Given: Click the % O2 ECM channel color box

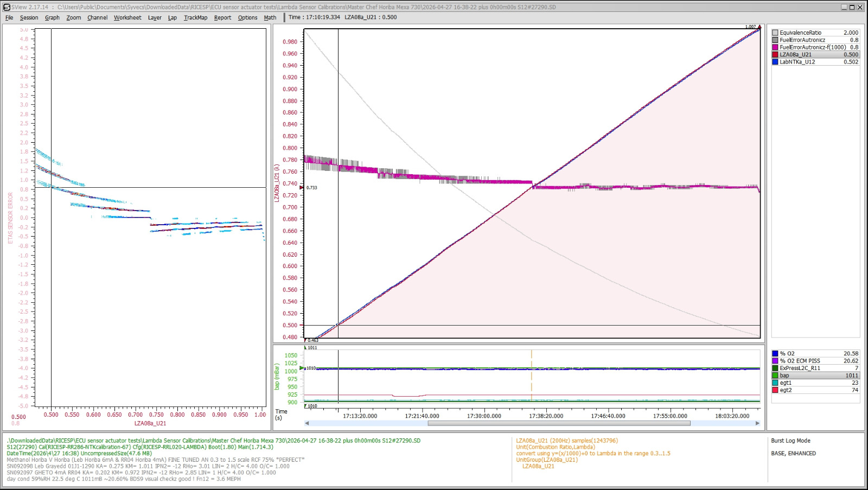Looking at the screenshot, I should pos(775,361).
